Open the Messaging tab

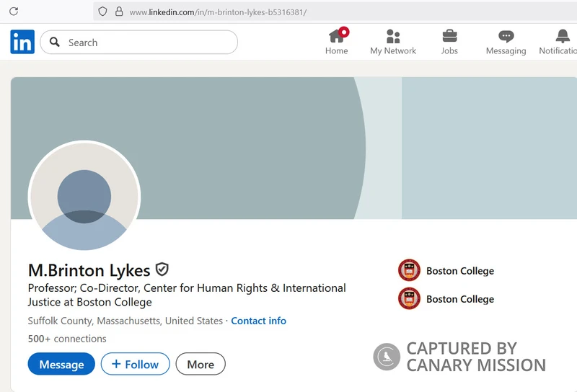pos(506,42)
